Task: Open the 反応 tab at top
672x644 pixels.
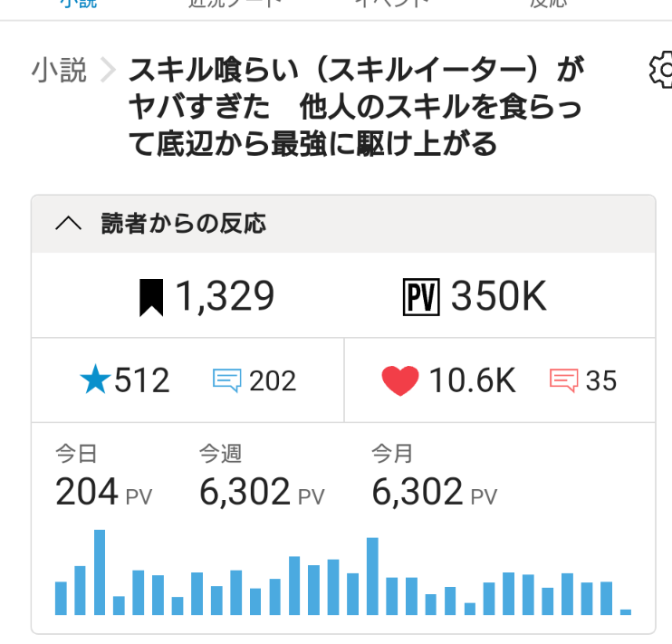Action: [x=548, y=4]
